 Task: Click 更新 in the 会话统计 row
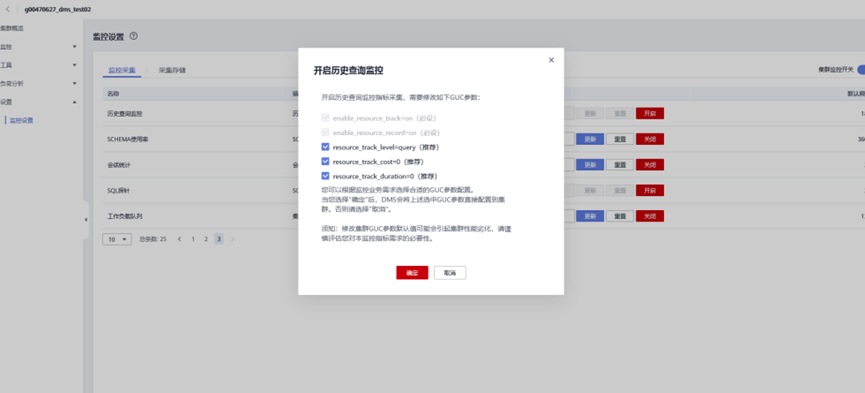click(x=590, y=164)
